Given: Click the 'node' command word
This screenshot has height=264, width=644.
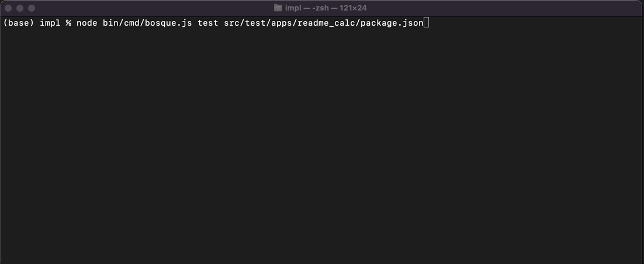Looking at the screenshot, I should click(86, 23).
